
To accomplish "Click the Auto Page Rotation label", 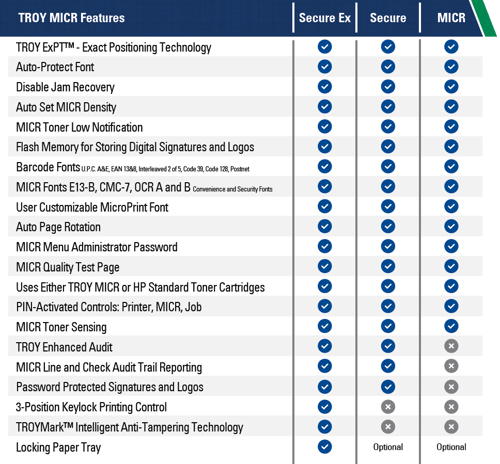I will 58,227.
